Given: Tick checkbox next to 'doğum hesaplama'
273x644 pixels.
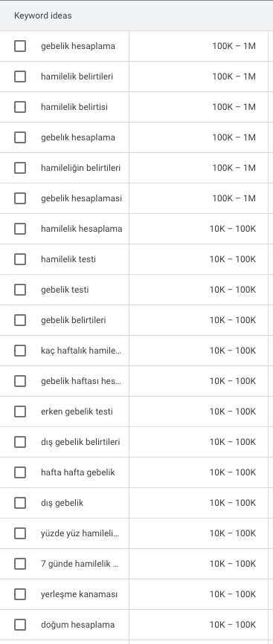Looking at the screenshot, I should (x=20, y=625).
